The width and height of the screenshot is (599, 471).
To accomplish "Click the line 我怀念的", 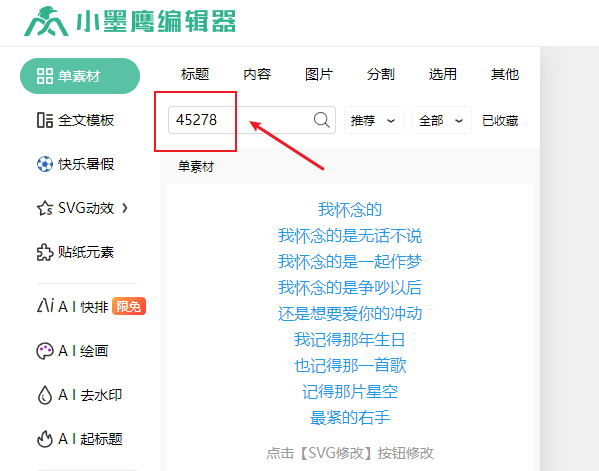I will pyautogui.click(x=350, y=209).
